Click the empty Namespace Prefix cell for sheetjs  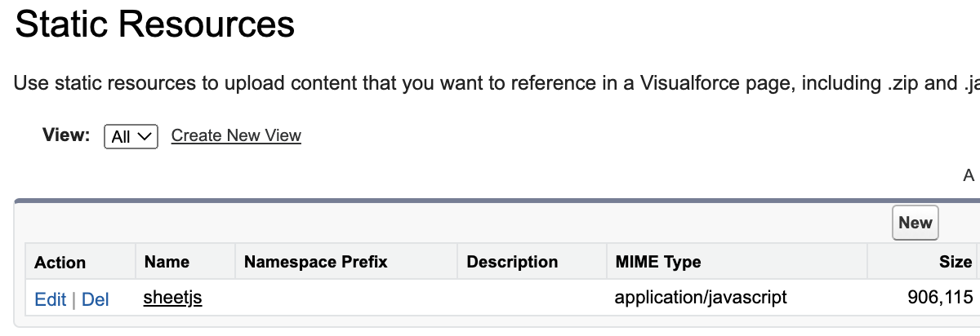click(x=346, y=298)
